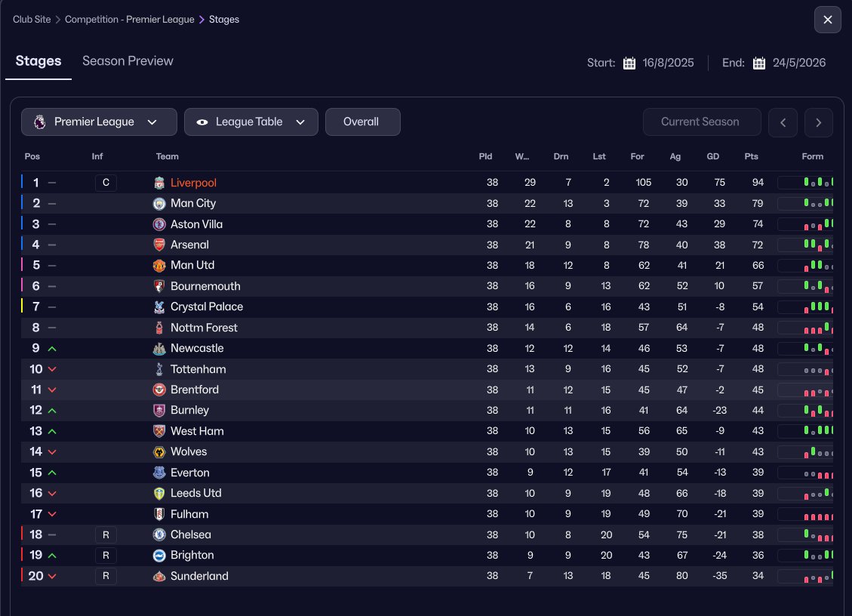Screen dimensions: 852x616
Task: Click the Overall filter button
Action: click(x=362, y=122)
